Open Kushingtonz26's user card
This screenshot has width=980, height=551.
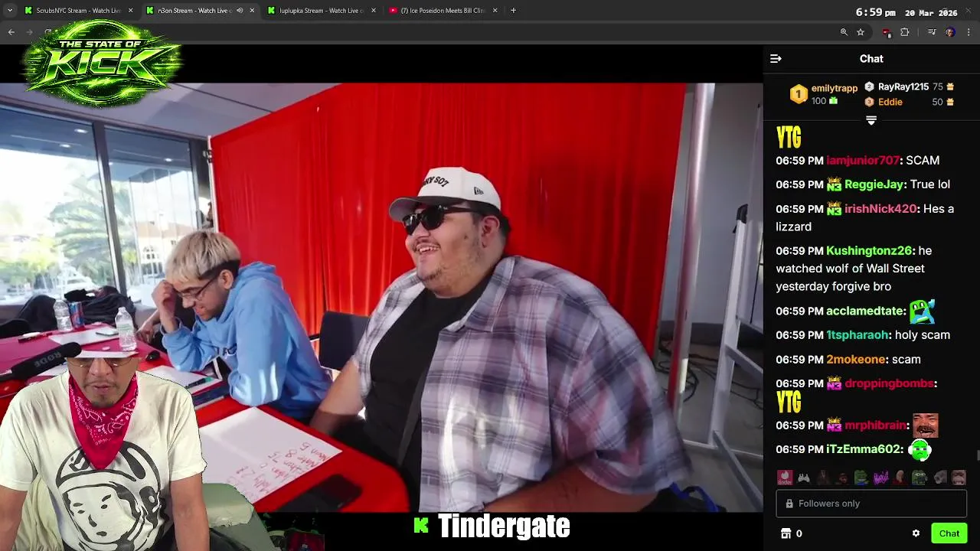pos(869,251)
